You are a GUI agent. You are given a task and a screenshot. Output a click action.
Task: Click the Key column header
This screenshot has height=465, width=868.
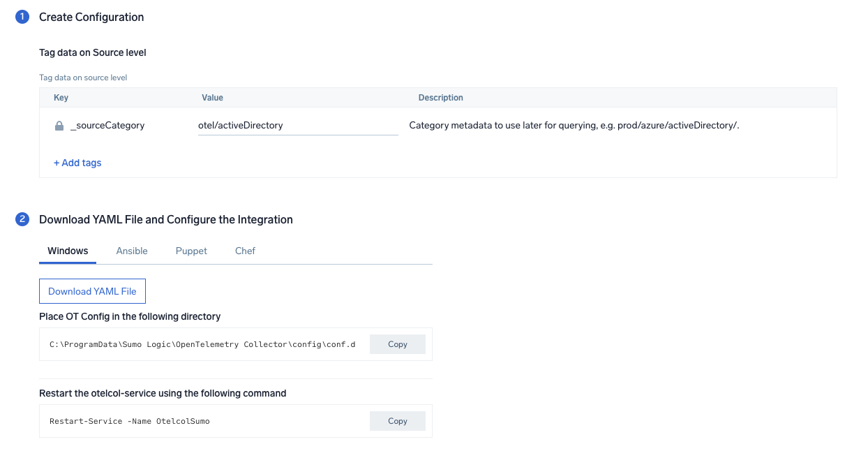click(61, 98)
